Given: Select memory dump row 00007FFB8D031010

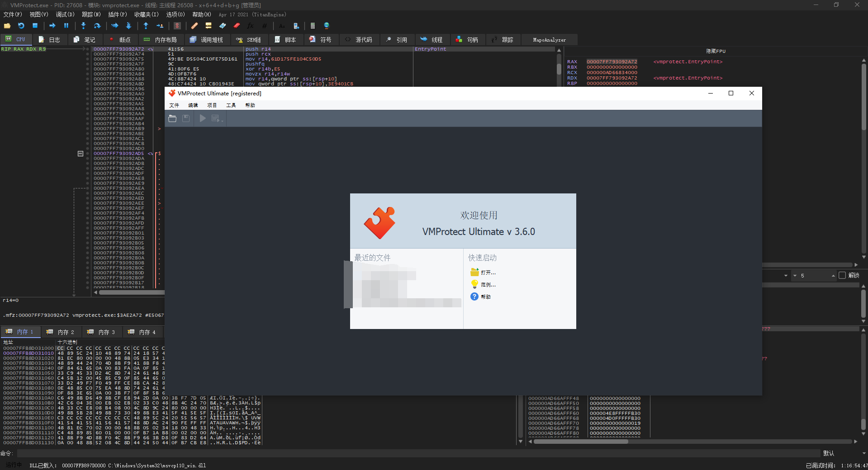Looking at the screenshot, I should tap(28, 353).
